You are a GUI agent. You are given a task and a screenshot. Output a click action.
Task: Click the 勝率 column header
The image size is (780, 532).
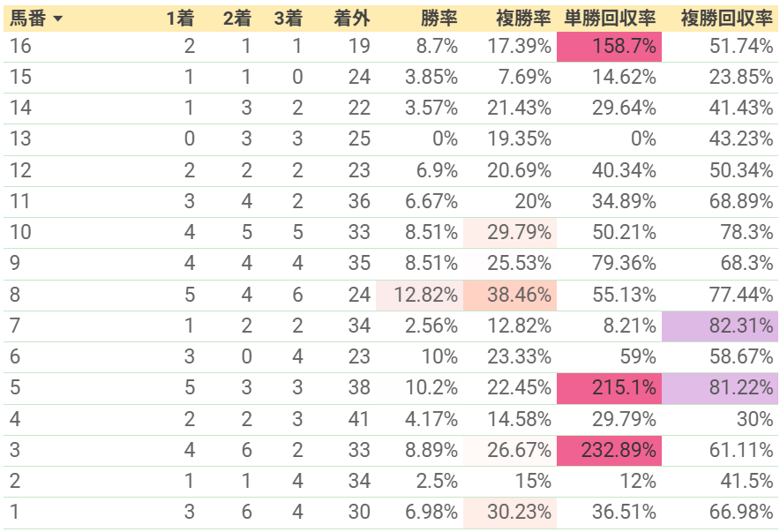[x=439, y=19]
